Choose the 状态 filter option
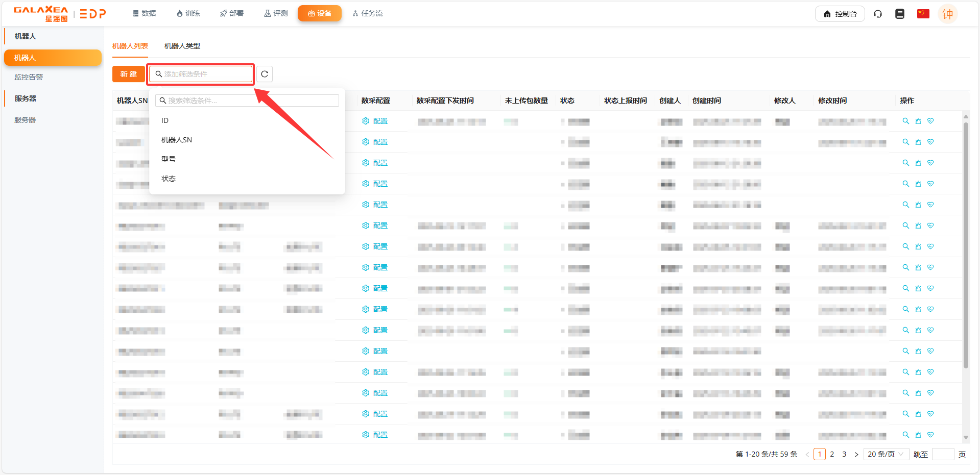 [x=169, y=179]
